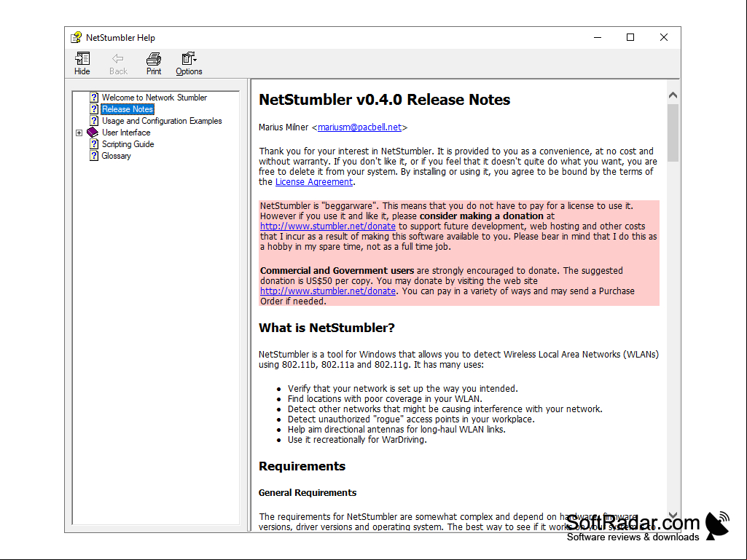Follow the donate link after 'consider making a donation at'
Image resolution: width=747 pixels, height=560 pixels.
[x=328, y=226]
